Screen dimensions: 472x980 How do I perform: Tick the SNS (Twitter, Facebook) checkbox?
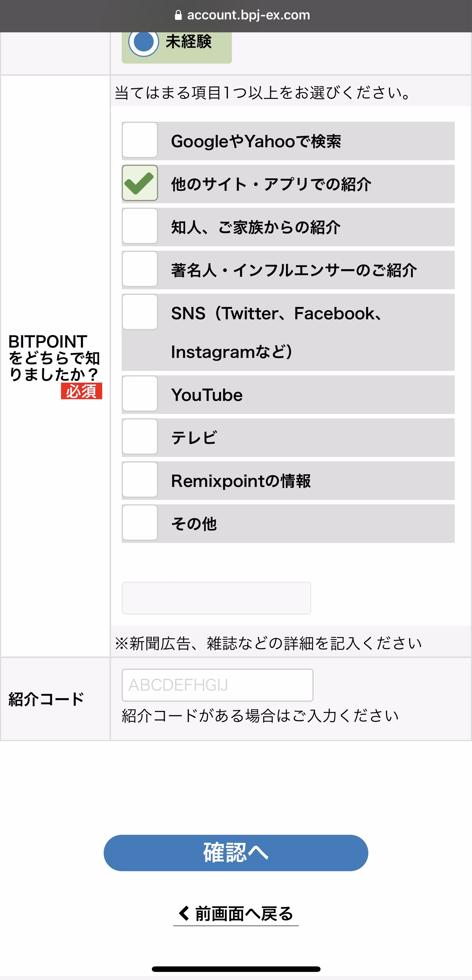pos(140,312)
